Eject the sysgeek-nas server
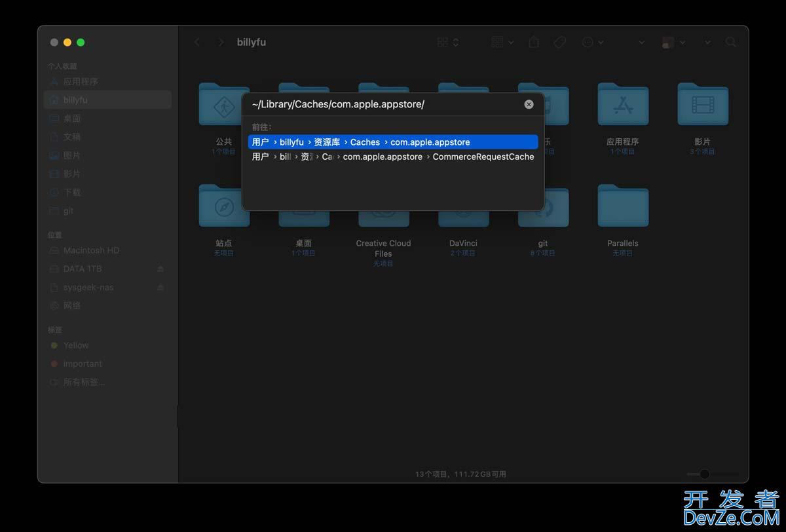The width and height of the screenshot is (786, 532). pos(161,287)
